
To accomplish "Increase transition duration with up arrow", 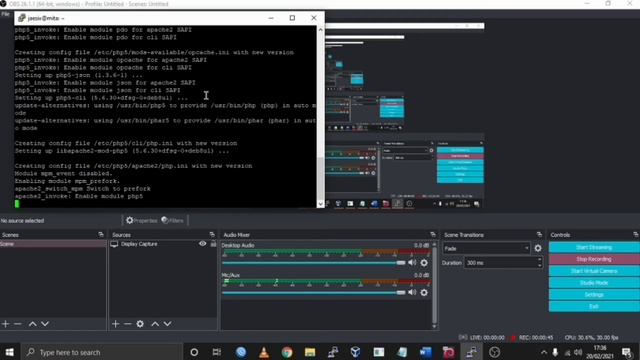I will (539, 260).
